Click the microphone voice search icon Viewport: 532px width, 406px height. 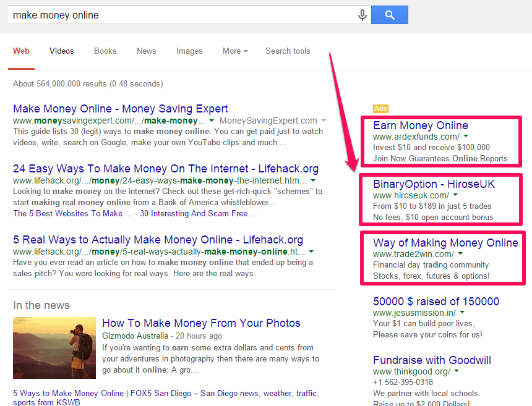[363, 15]
